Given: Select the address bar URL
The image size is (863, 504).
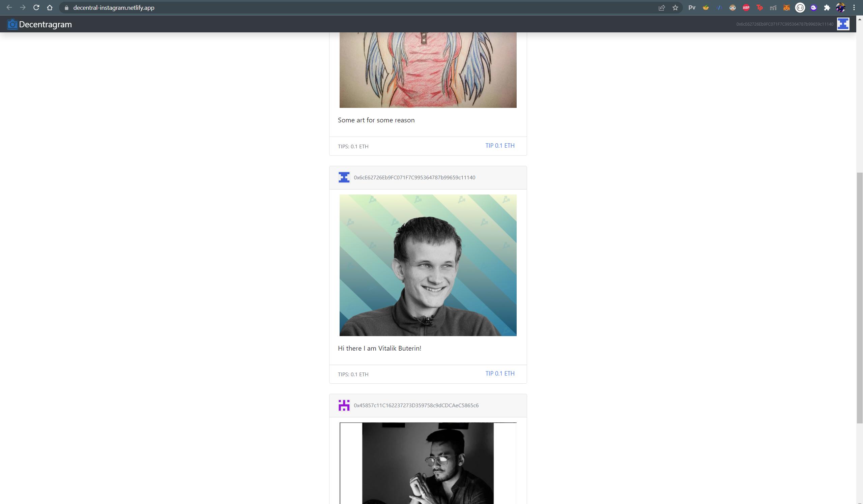Looking at the screenshot, I should (113, 7).
